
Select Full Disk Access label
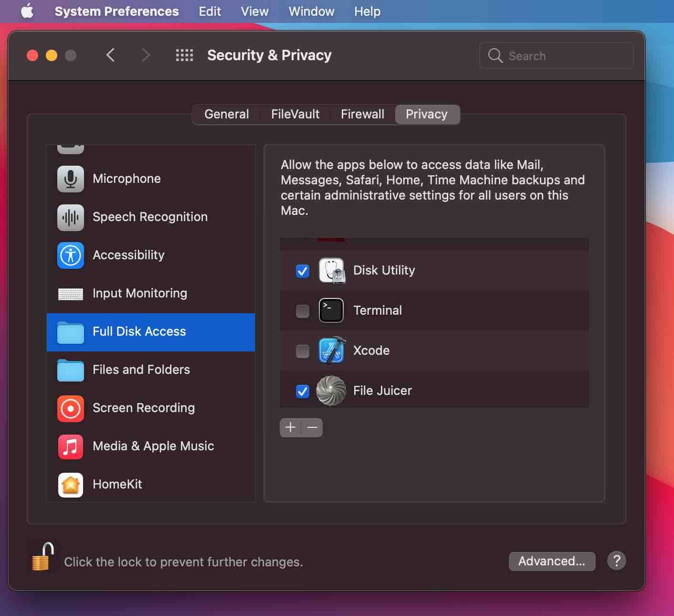pyautogui.click(x=139, y=331)
